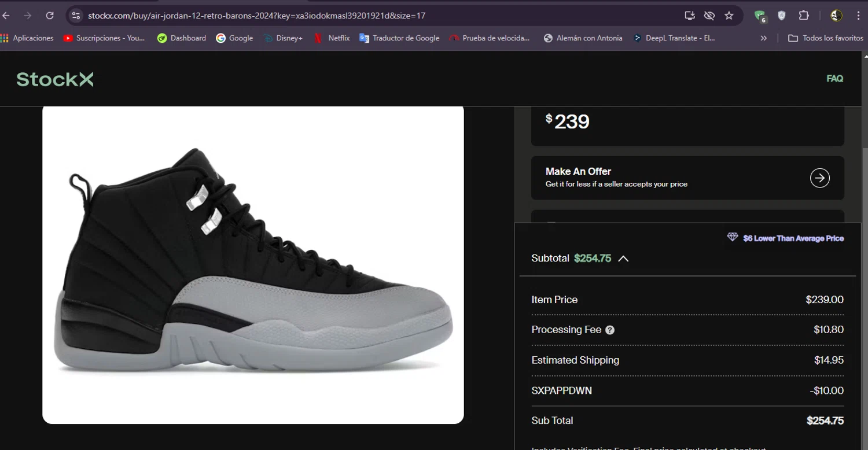Open the gray shield extension icon

pos(782,16)
